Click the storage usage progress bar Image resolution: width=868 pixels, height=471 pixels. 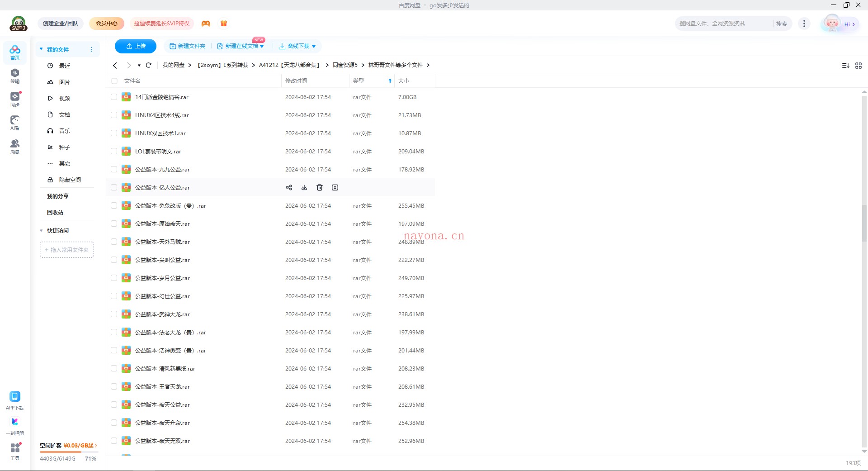coord(68,452)
